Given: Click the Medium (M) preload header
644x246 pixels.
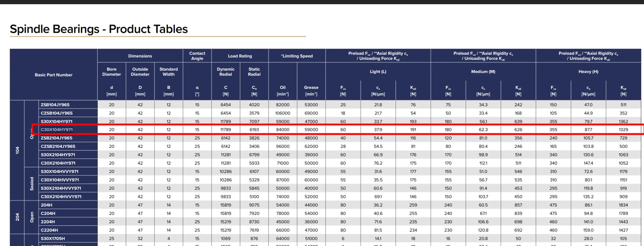Looking at the screenshot, I should tap(483, 71).
